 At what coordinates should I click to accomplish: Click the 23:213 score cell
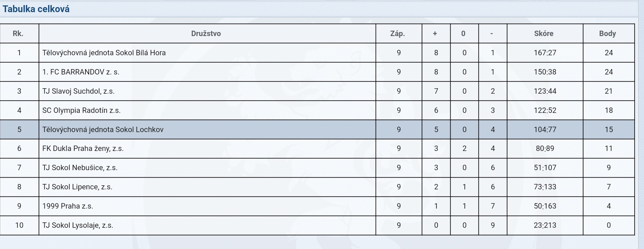545,225
